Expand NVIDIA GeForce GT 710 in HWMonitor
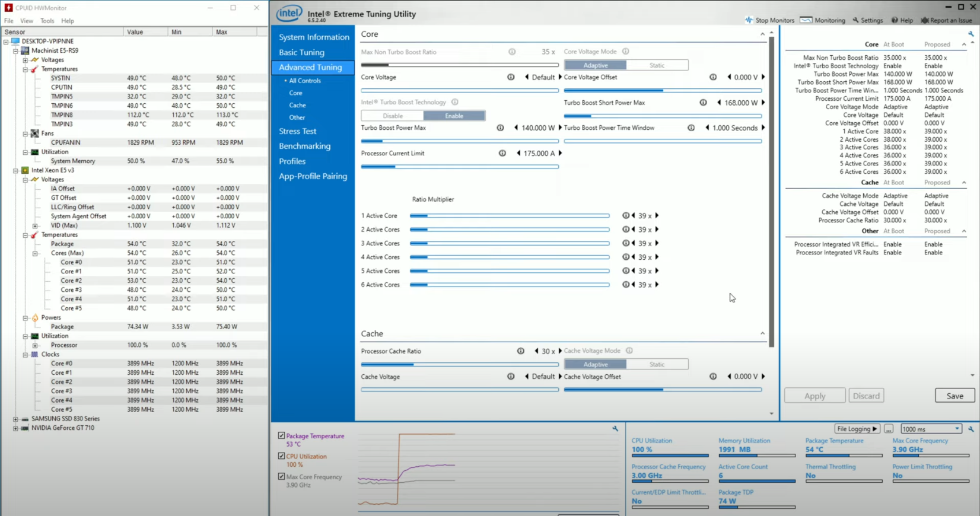Viewport: 980px width, 516px height. pos(16,428)
